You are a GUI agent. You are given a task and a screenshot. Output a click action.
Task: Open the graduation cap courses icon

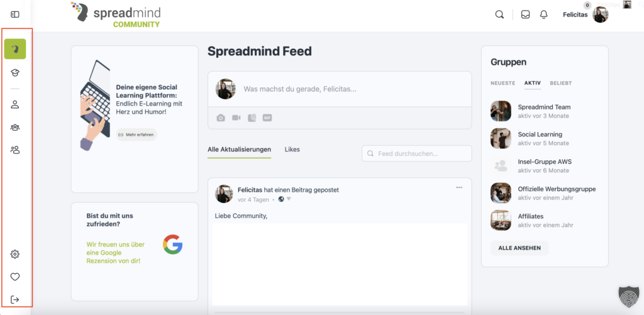tap(15, 73)
